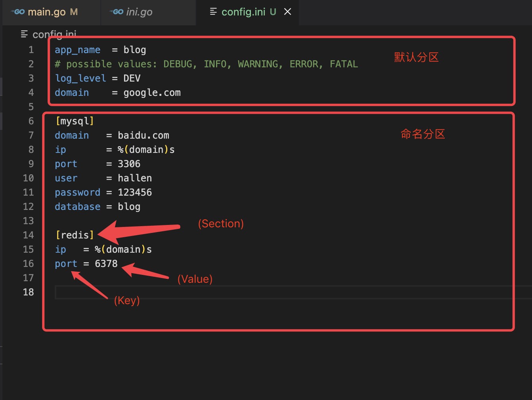The height and width of the screenshot is (400, 532).
Task: Click the [redis] section header text
Action: [75, 235]
